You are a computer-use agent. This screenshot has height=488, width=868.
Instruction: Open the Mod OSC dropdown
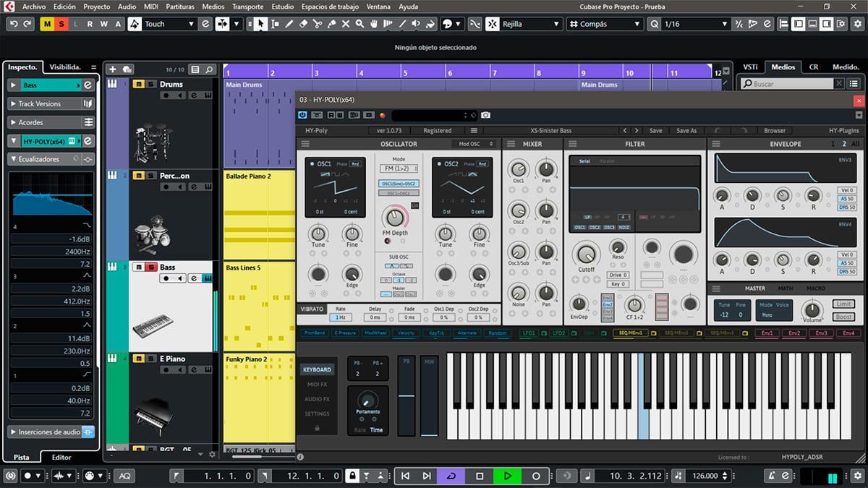click(x=474, y=144)
